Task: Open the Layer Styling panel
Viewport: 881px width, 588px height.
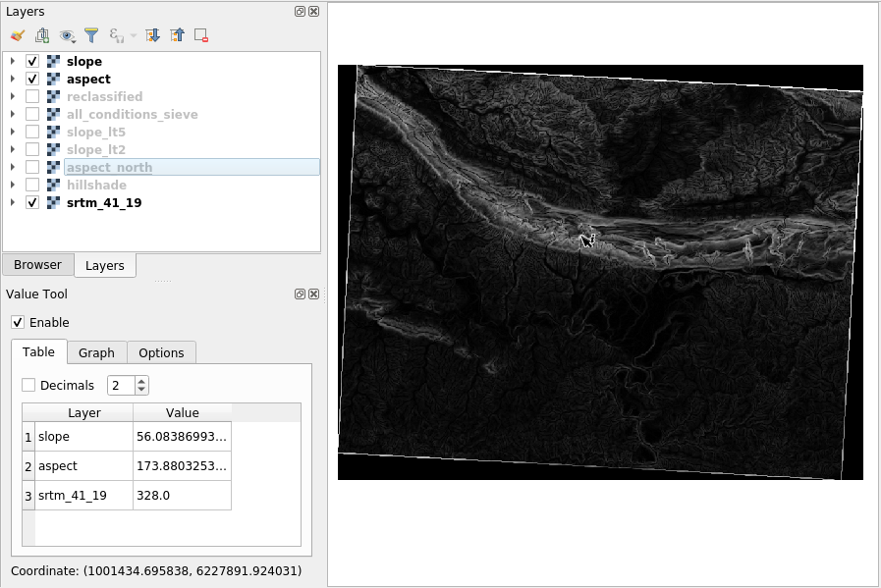Action: pos(17,35)
